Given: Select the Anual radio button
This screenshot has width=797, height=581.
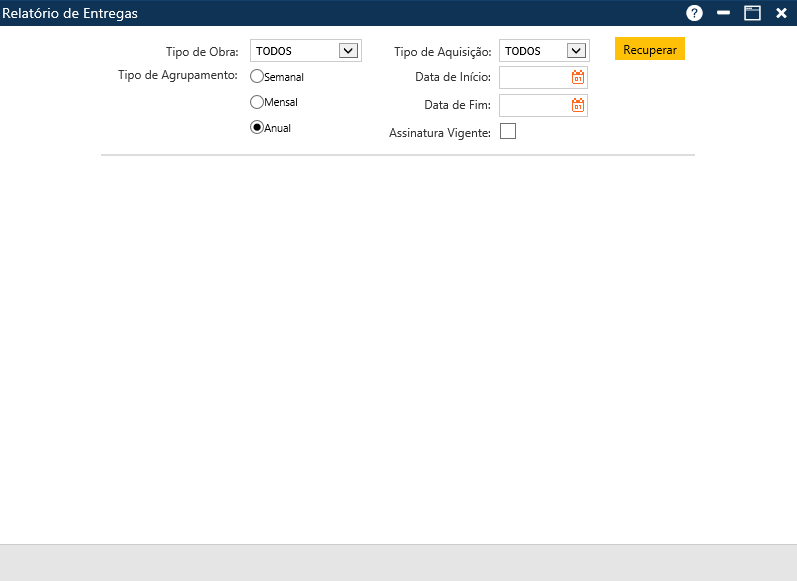Looking at the screenshot, I should [x=257, y=128].
